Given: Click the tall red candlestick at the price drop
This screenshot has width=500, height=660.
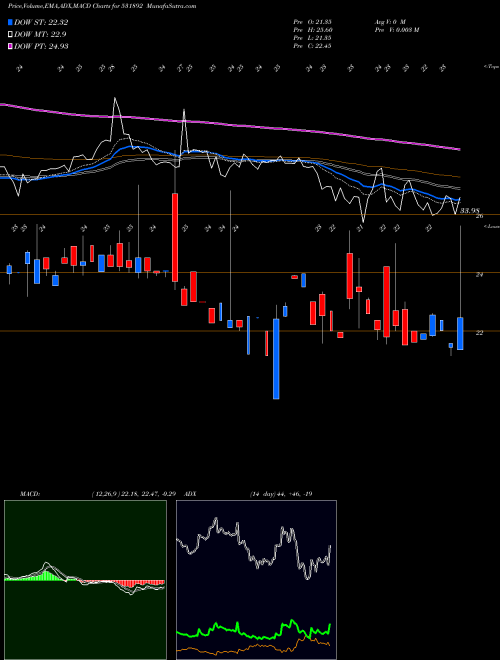Looking at the screenshot, I should [x=175, y=237].
